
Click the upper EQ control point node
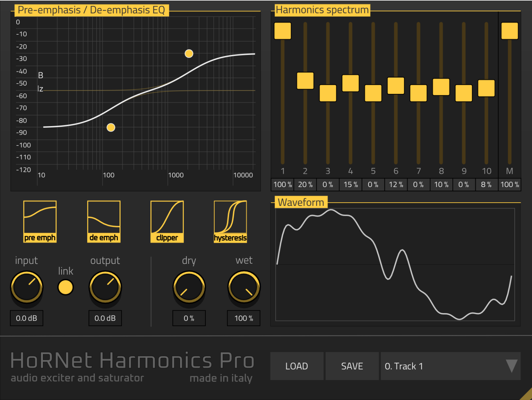pos(189,53)
